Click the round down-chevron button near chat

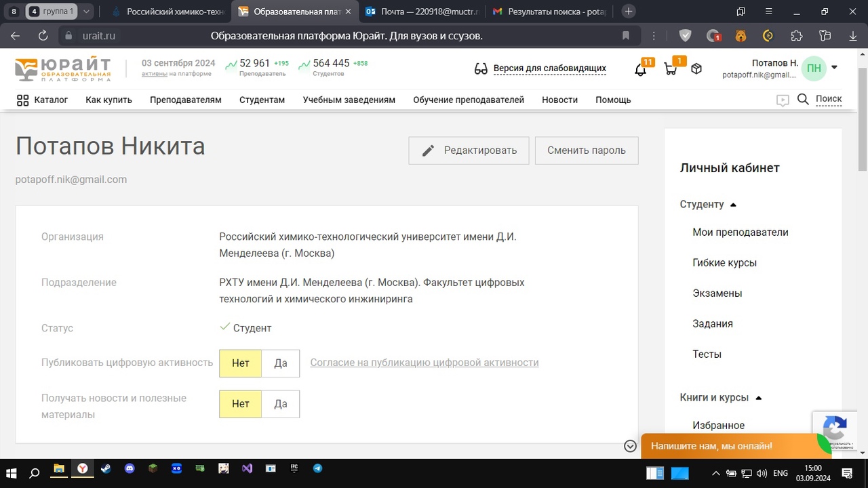click(x=630, y=446)
